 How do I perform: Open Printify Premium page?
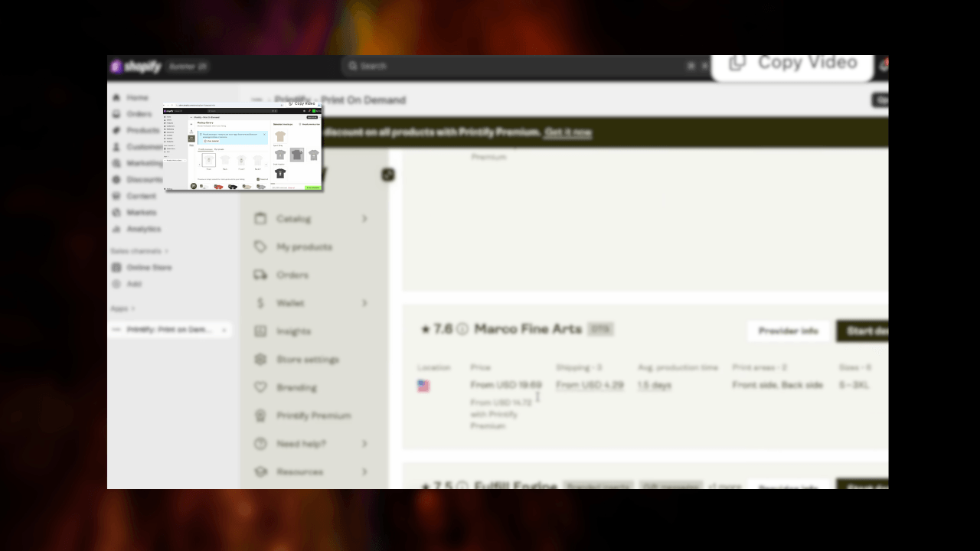point(313,416)
